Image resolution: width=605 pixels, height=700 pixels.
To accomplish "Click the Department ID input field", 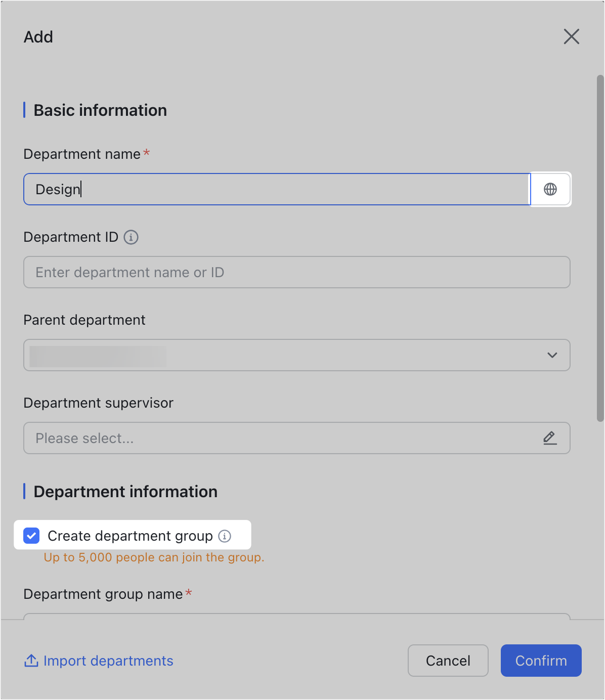I will 296,272.
